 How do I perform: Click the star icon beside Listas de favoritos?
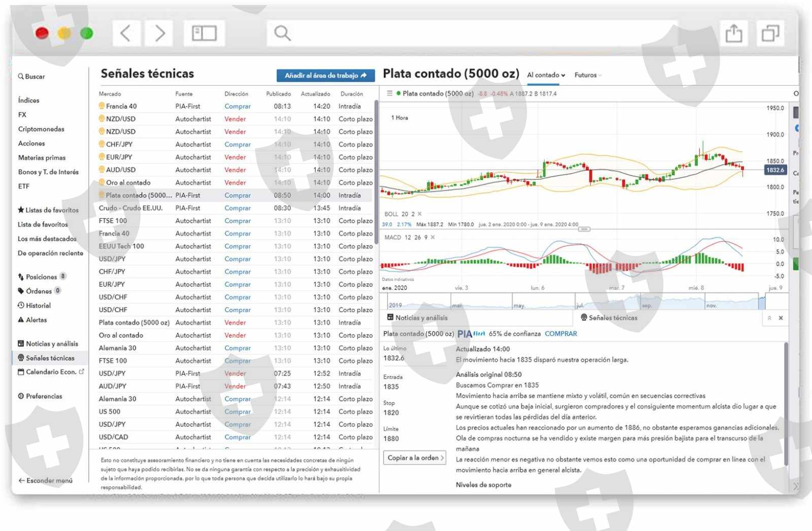pos(21,210)
